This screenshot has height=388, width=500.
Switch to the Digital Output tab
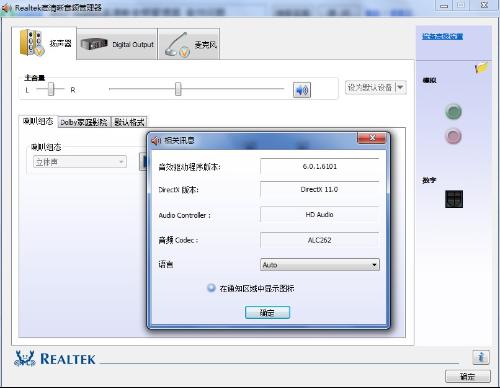(x=117, y=44)
